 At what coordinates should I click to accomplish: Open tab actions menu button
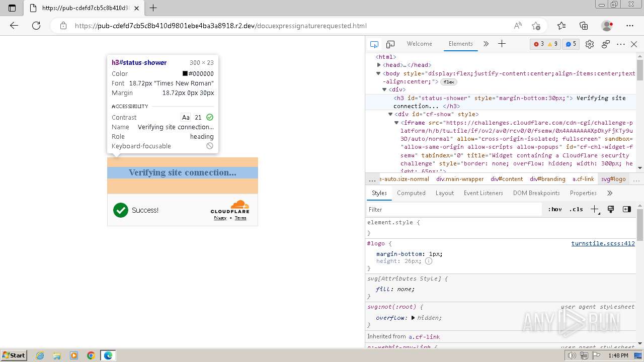pos(12,8)
